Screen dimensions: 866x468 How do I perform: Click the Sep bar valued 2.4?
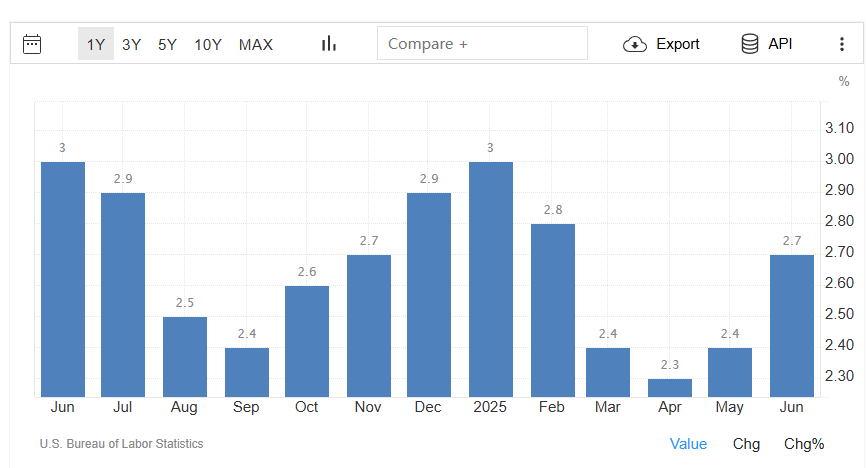(x=247, y=372)
